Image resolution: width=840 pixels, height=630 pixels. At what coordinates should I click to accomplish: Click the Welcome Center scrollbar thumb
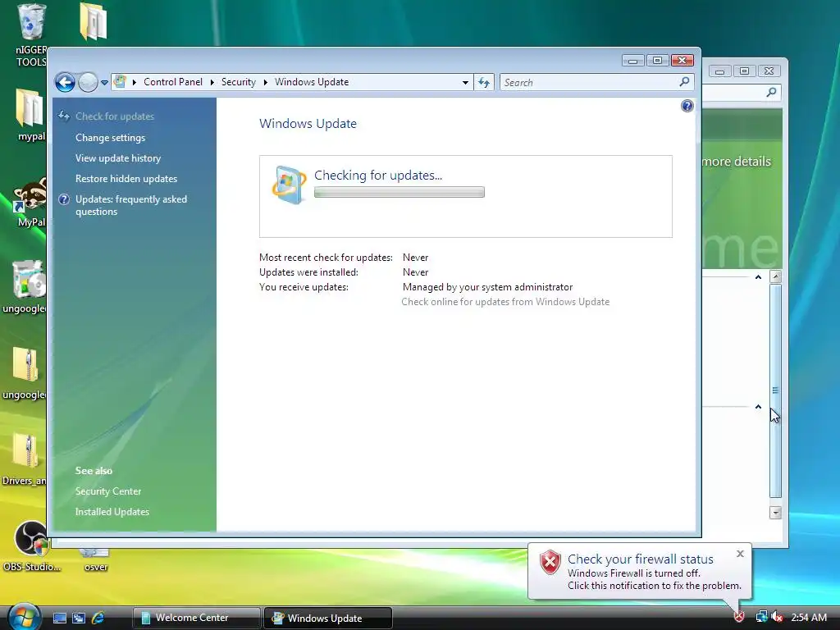click(x=775, y=390)
